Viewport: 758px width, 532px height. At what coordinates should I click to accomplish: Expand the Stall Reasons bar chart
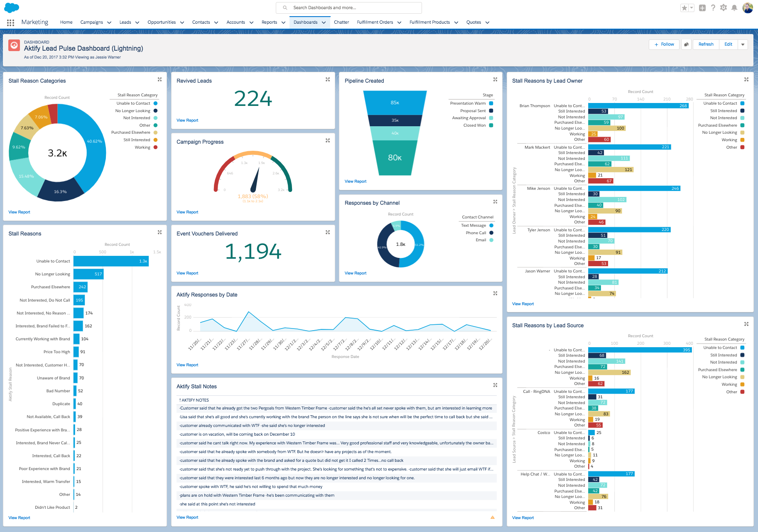pyautogui.click(x=159, y=233)
